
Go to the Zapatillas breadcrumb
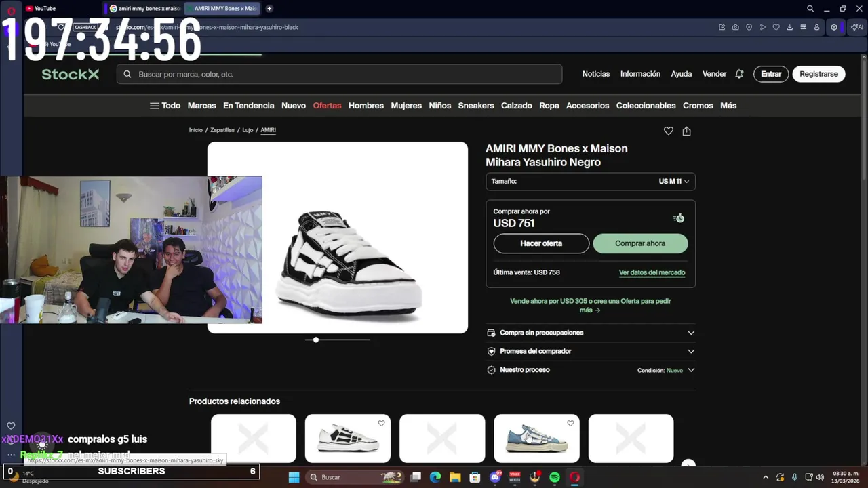coord(222,130)
